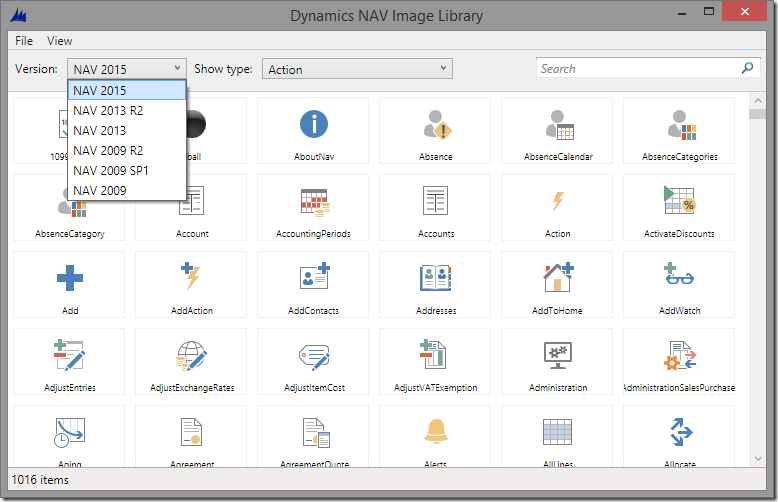This screenshot has height=502, width=778.
Task: Select the AdjustItemCost icon
Action: click(315, 358)
